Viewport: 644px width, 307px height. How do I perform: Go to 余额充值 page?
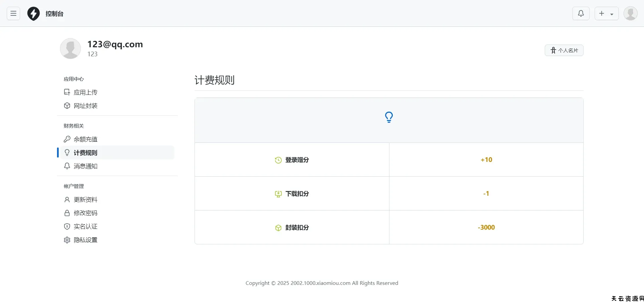click(x=85, y=139)
